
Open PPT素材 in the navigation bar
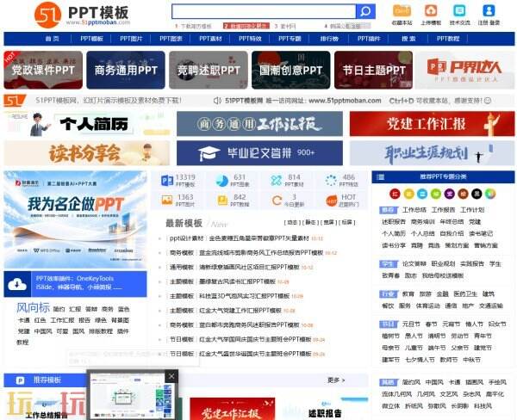[210, 39]
